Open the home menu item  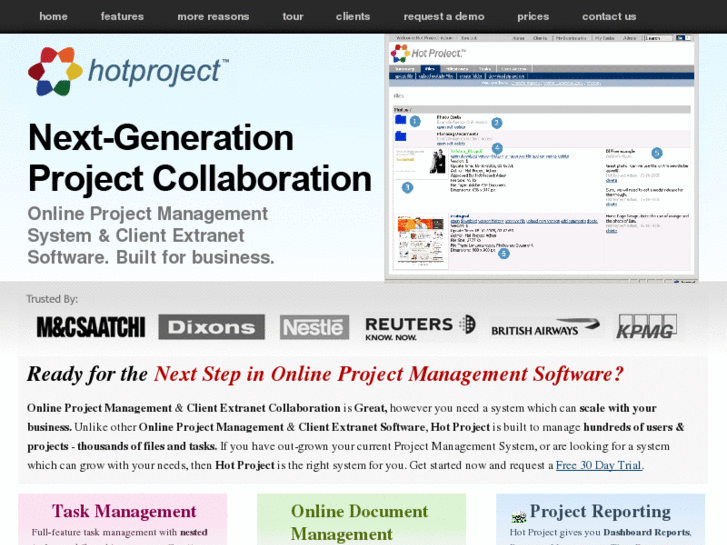[x=53, y=17]
